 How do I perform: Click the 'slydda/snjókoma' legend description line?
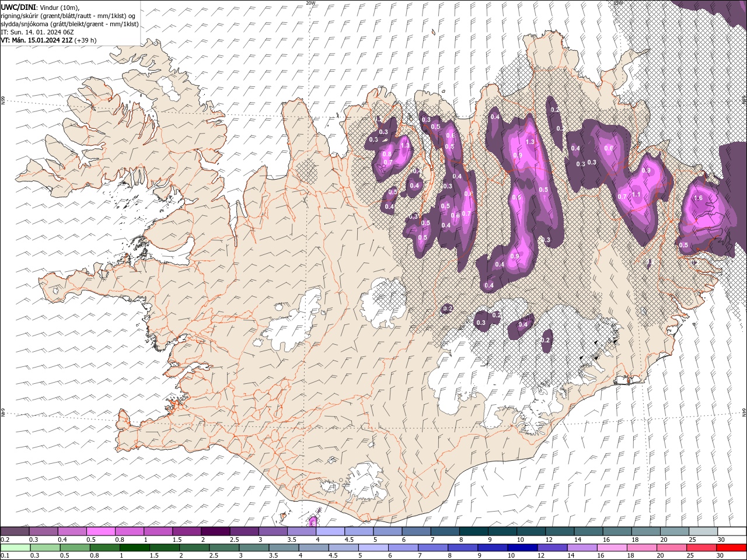(69, 24)
